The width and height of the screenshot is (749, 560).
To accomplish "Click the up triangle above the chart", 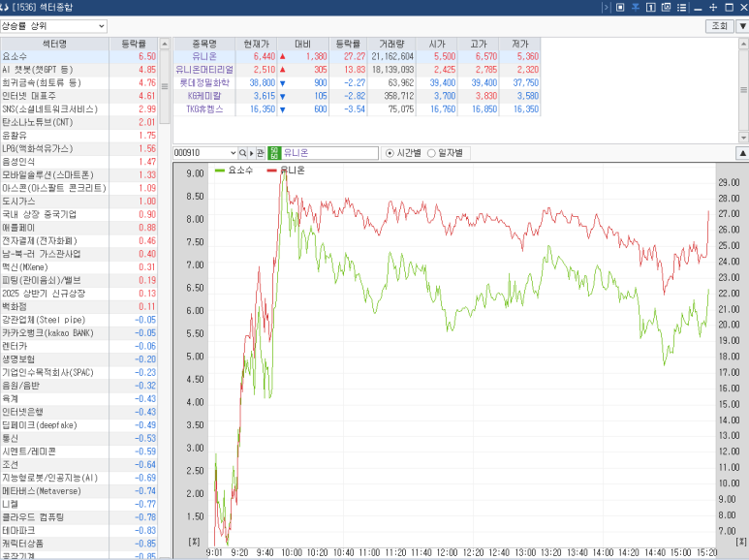I will pyautogui.click(x=742, y=153).
